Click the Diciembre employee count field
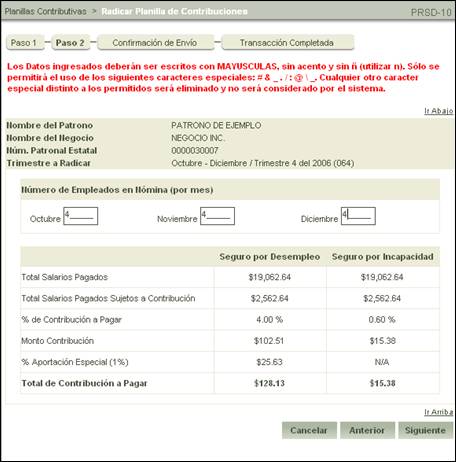The height and width of the screenshot is (462, 456). coord(358,216)
